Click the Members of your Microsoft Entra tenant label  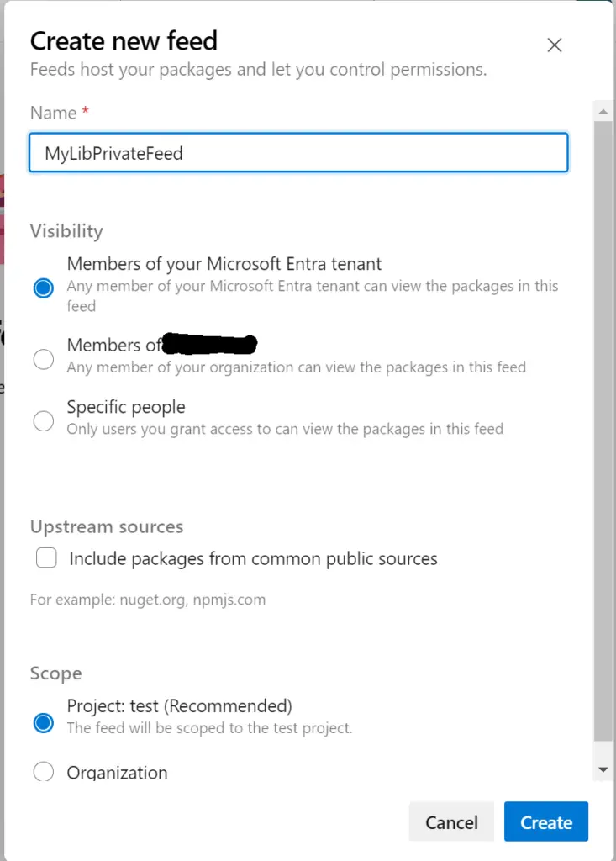[224, 264]
